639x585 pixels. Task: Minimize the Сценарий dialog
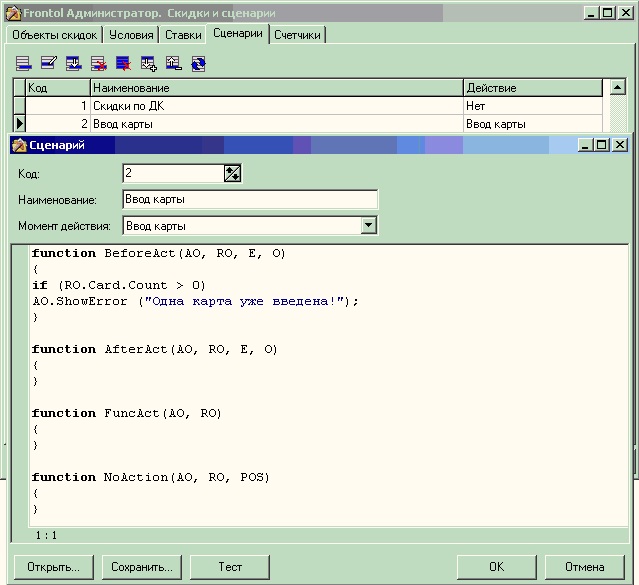[x=585, y=145]
